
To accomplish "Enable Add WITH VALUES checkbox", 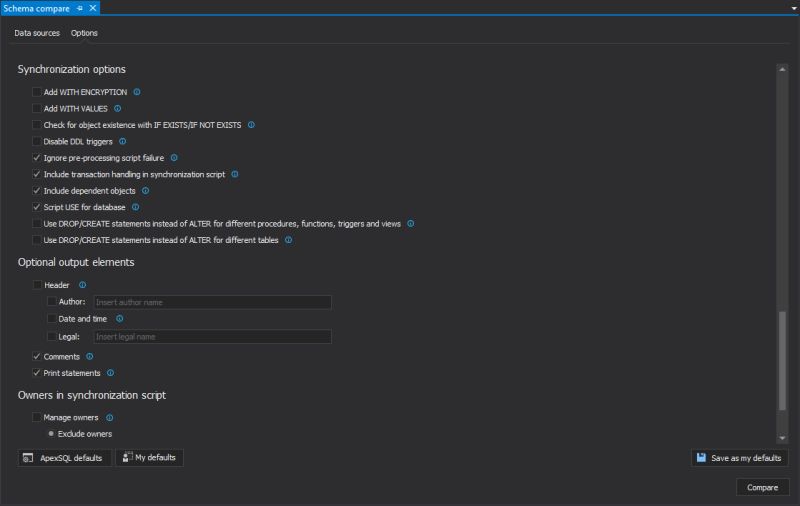I will pos(36,108).
